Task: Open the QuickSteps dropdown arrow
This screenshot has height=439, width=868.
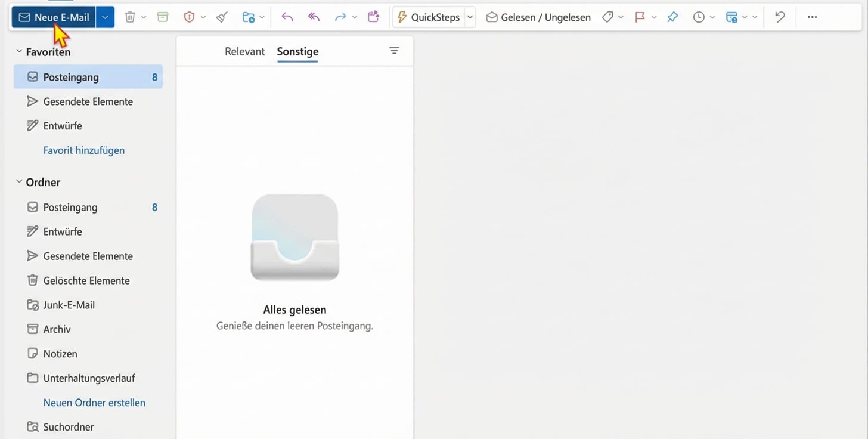Action: pyautogui.click(x=470, y=17)
